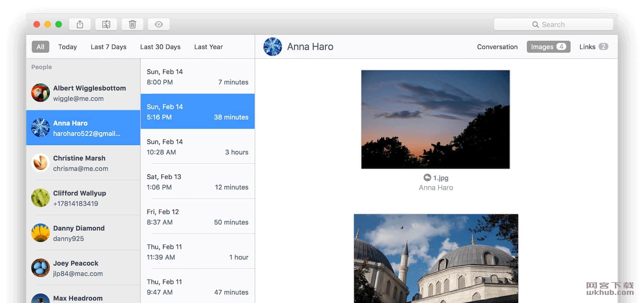Image resolution: width=644 pixels, height=303 pixels.
Task: Open the Conversation tab
Action: [x=497, y=47]
